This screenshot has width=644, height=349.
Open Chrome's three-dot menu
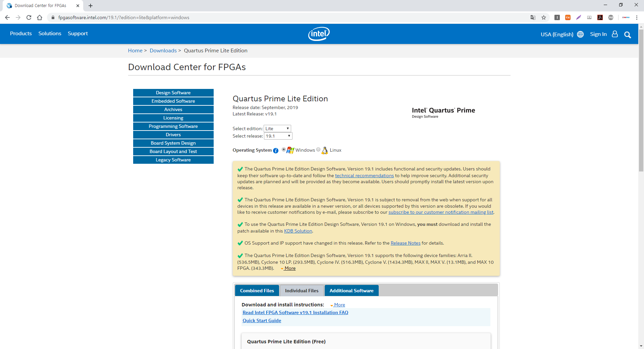[x=637, y=17]
